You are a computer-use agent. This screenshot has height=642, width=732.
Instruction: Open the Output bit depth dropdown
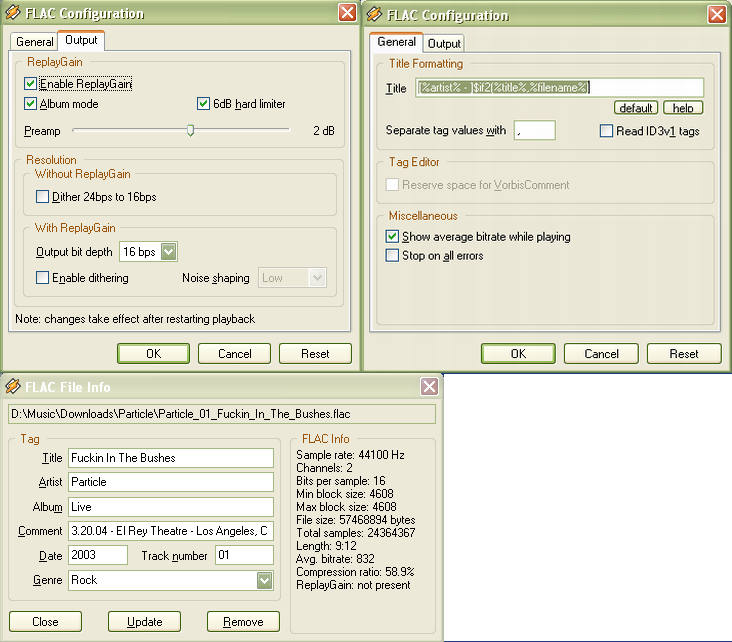169,252
